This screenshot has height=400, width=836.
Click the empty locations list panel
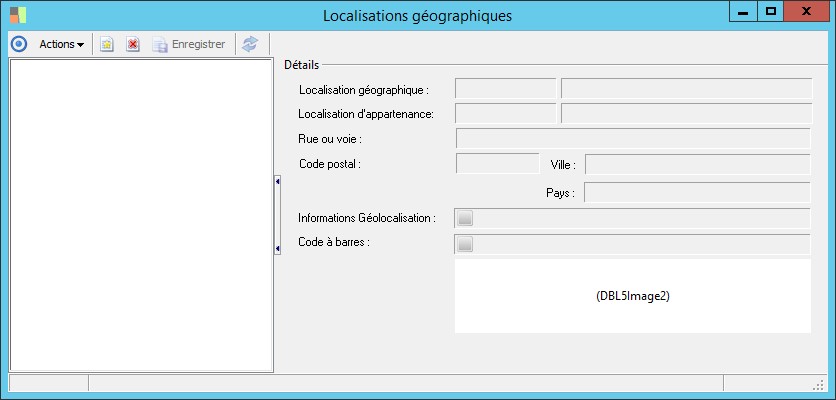(x=140, y=215)
